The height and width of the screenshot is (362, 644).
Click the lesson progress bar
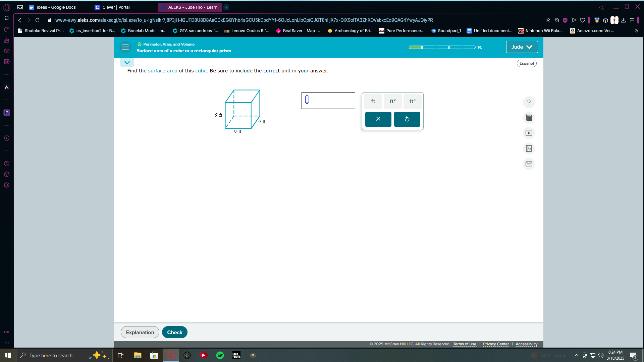[442, 47]
